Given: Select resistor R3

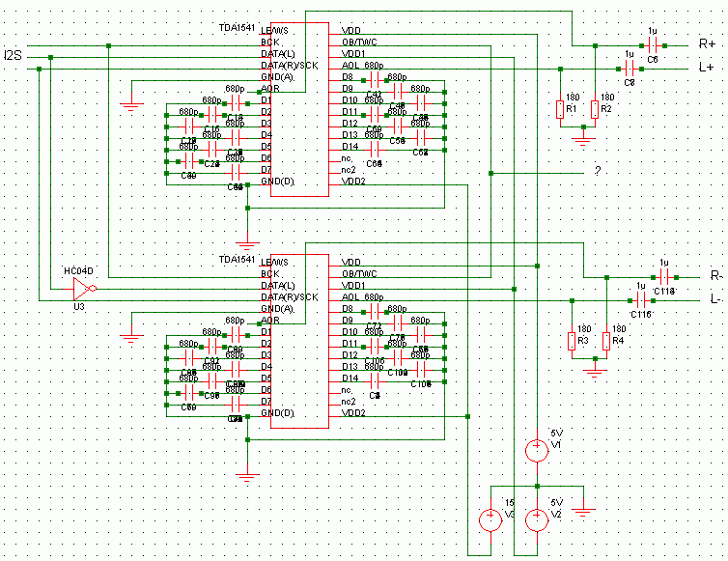Looking at the screenshot, I should pyautogui.click(x=572, y=341).
